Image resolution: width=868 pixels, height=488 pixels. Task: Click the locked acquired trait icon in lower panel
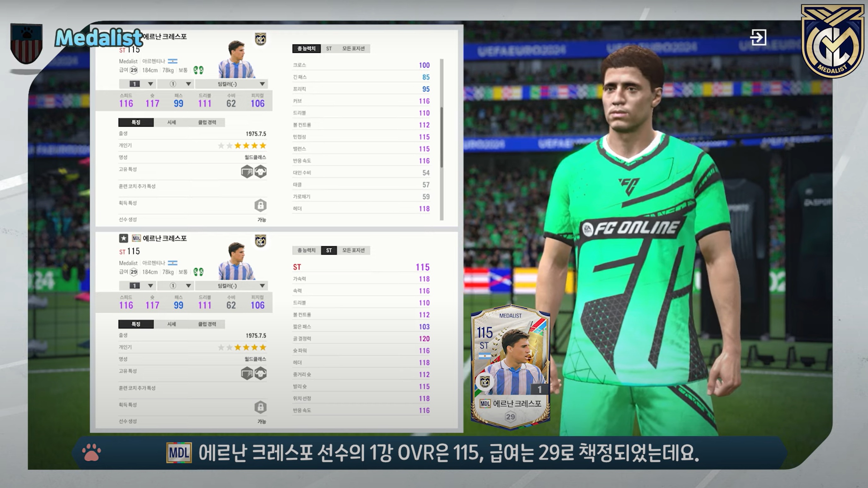[260, 407]
